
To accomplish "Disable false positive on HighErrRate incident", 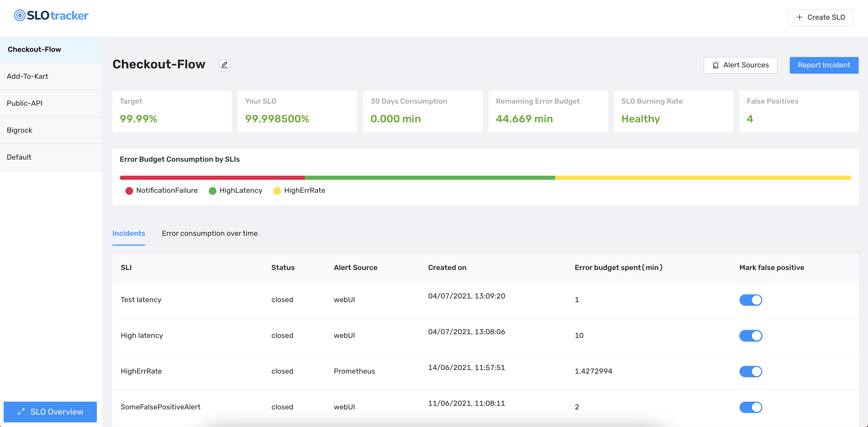I will [x=750, y=371].
